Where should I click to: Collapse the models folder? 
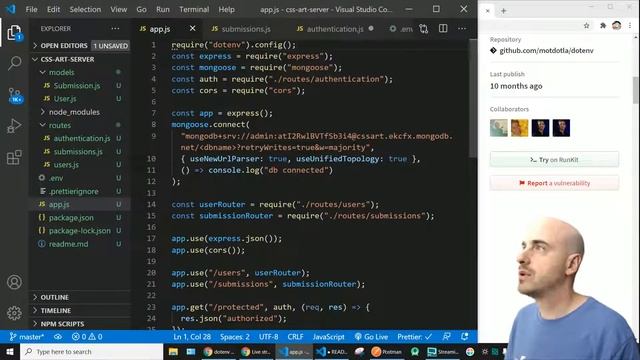(80, 72)
